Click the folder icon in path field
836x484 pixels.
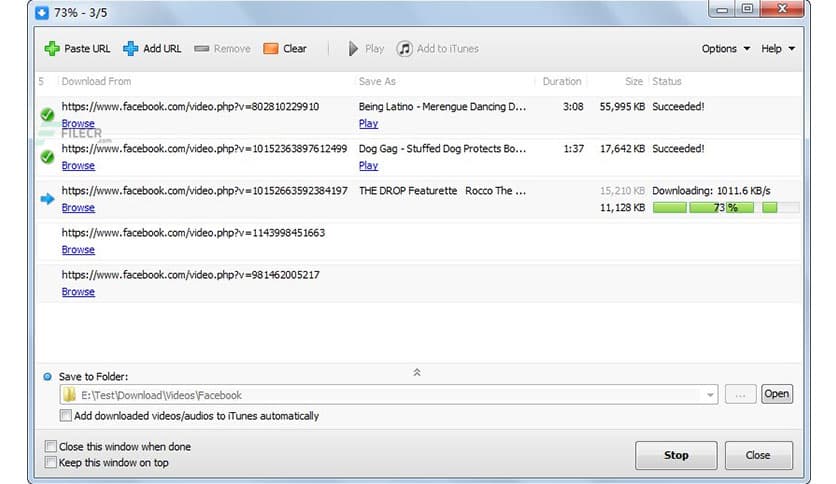69,395
